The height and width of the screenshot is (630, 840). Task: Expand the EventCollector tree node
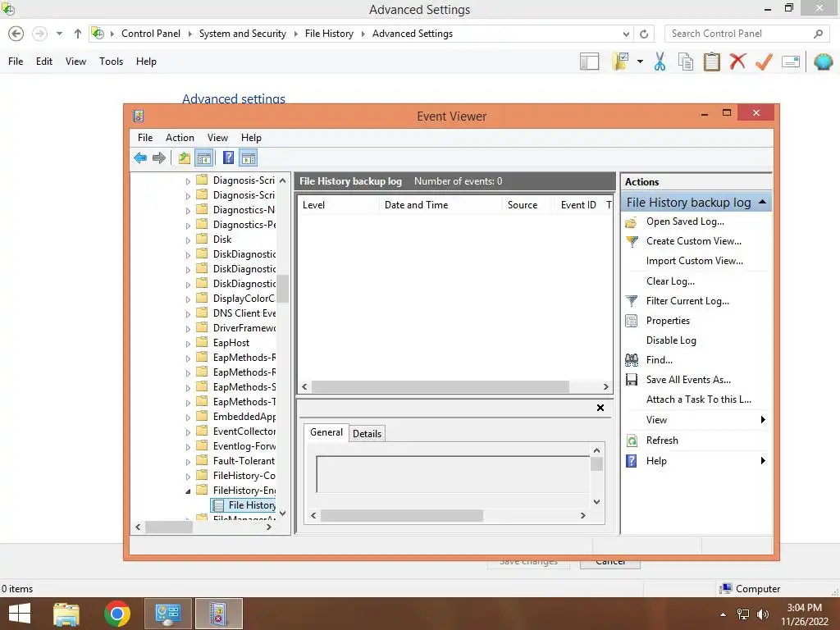188,432
